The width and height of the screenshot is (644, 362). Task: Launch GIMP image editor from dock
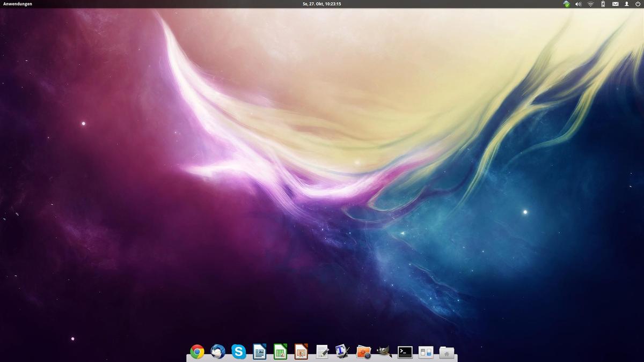tap(384, 352)
